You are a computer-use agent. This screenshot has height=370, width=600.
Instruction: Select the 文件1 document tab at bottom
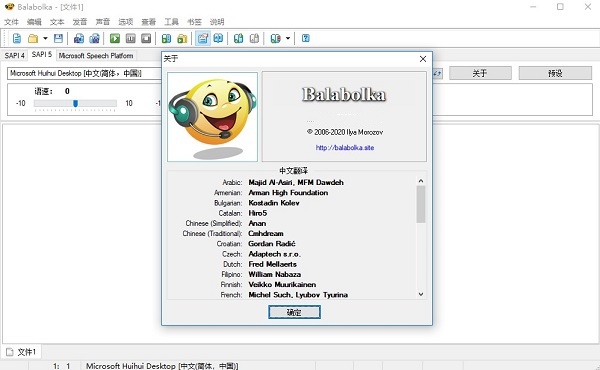pyautogui.click(x=21, y=352)
